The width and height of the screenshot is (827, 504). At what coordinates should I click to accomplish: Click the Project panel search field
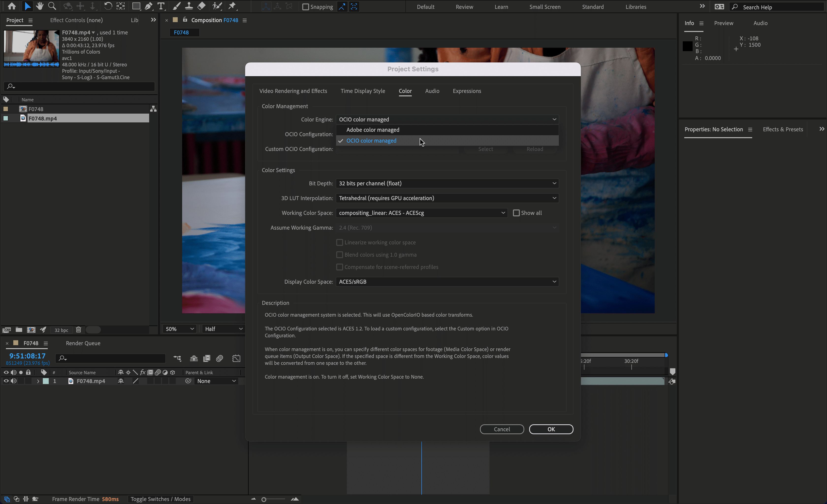pos(80,87)
